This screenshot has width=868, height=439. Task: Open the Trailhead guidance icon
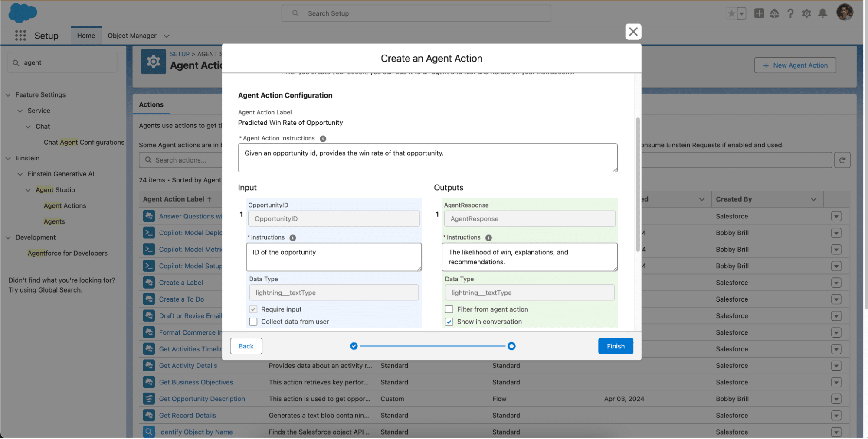(774, 13)
